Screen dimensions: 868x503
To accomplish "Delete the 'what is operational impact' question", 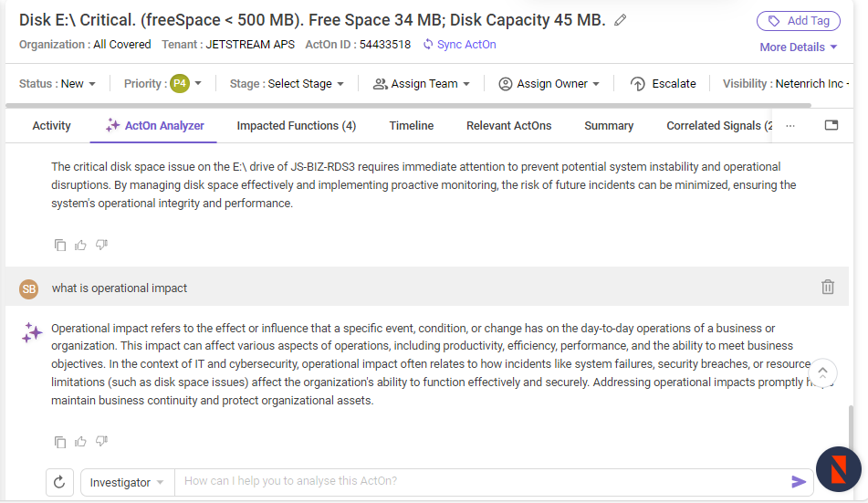I will pos(828,287).
